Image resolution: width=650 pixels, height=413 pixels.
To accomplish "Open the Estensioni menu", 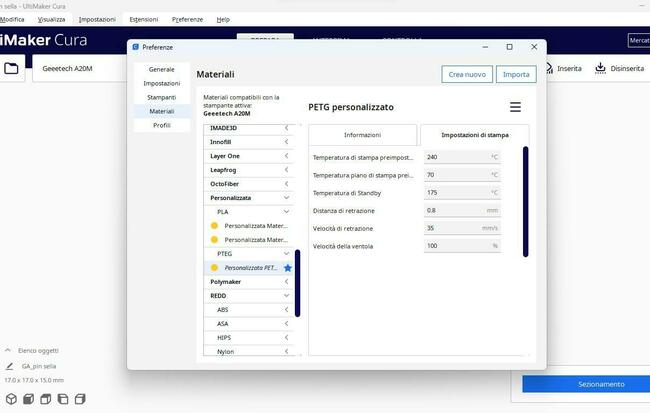I will (x=143, y=19).
